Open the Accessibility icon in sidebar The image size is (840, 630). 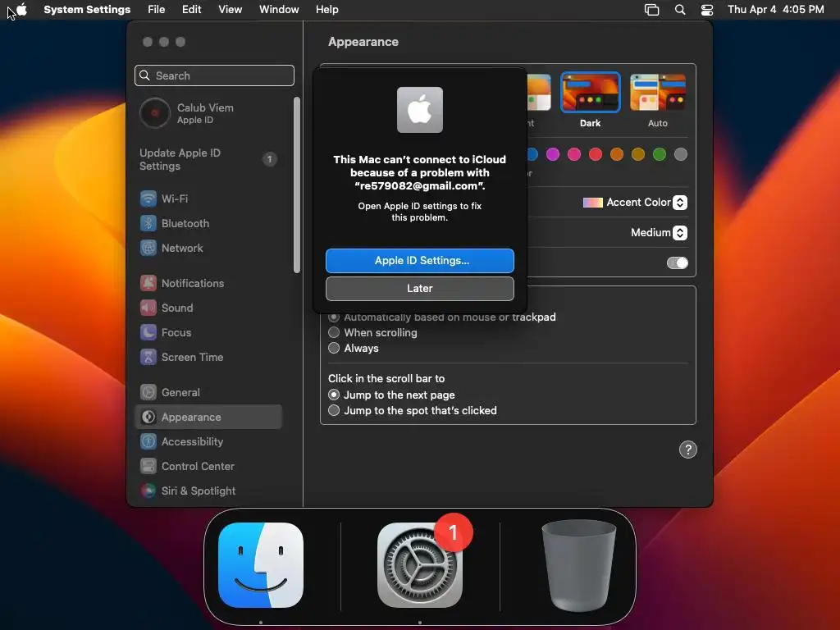148,442
